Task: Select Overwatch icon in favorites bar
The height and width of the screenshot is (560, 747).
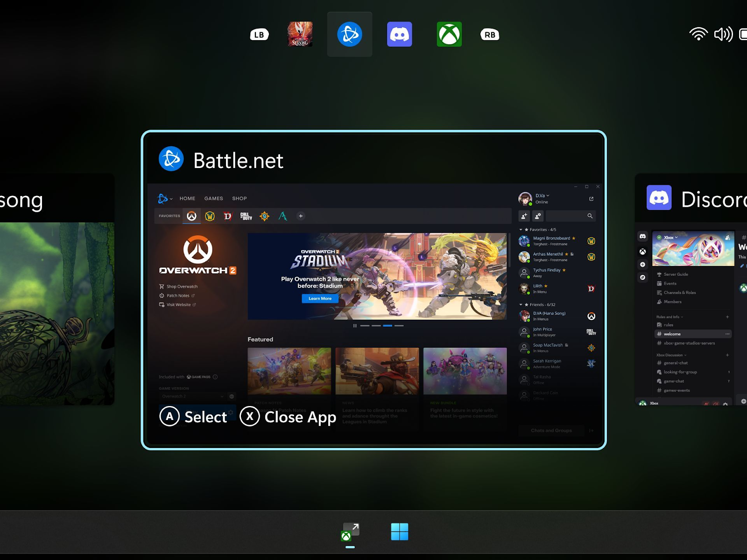Action: pos(191,216)
